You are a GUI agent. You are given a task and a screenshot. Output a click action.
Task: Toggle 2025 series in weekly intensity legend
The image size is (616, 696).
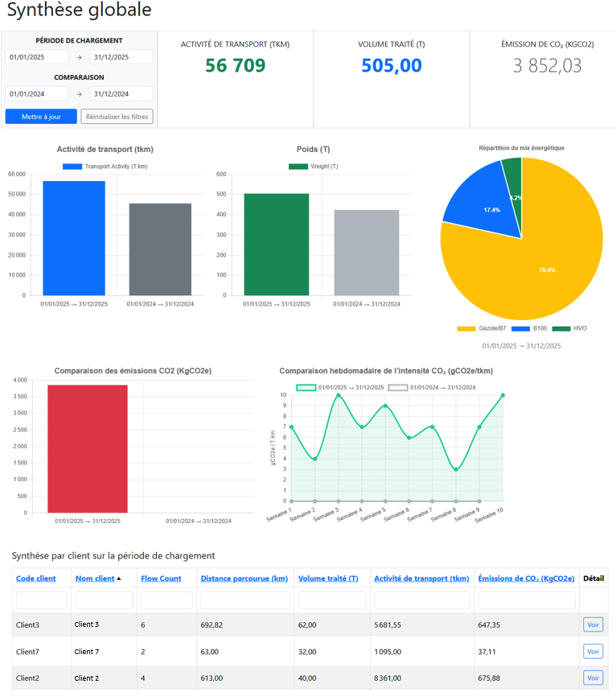tap(339, 388)
